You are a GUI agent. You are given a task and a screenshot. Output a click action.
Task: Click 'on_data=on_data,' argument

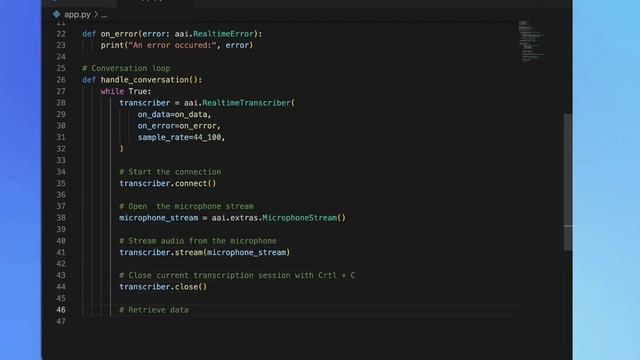coord(174,114)
